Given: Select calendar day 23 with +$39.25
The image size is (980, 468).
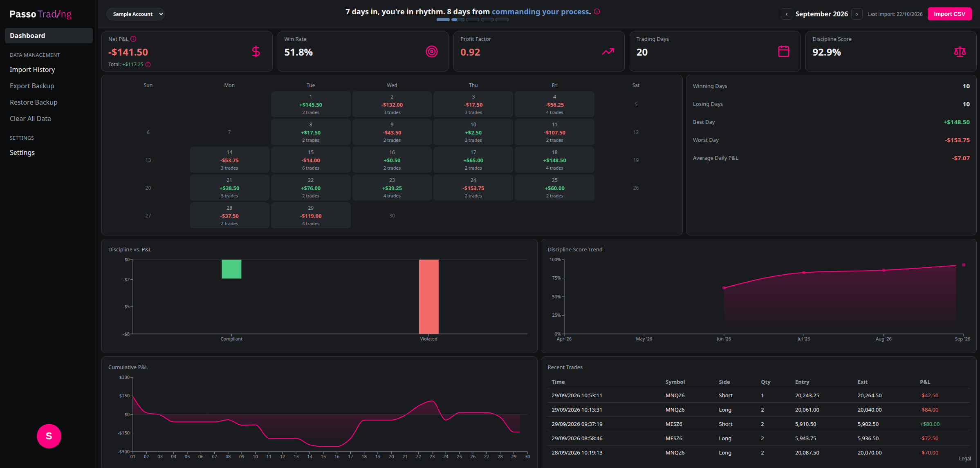Looking at the screenshot, I should point(392,188).
